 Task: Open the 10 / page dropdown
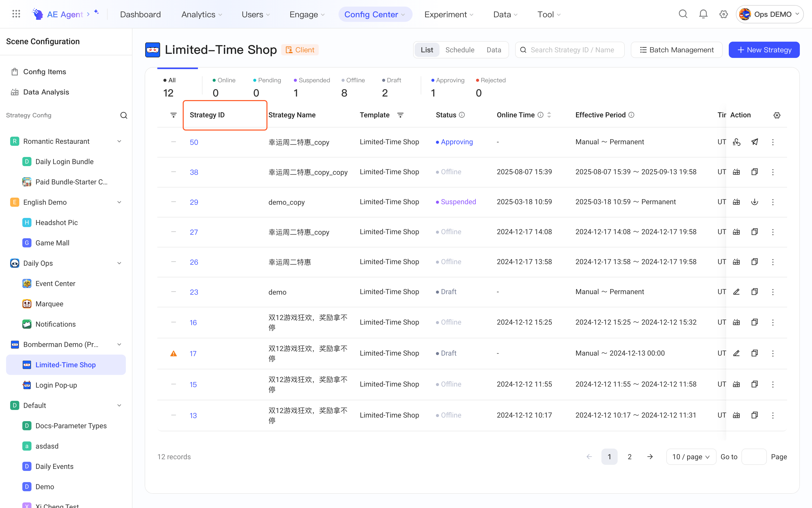point(691,457)
